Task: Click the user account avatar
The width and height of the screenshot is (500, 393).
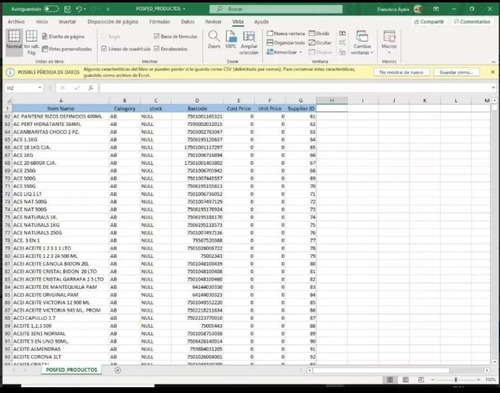Action: [418, 9]
